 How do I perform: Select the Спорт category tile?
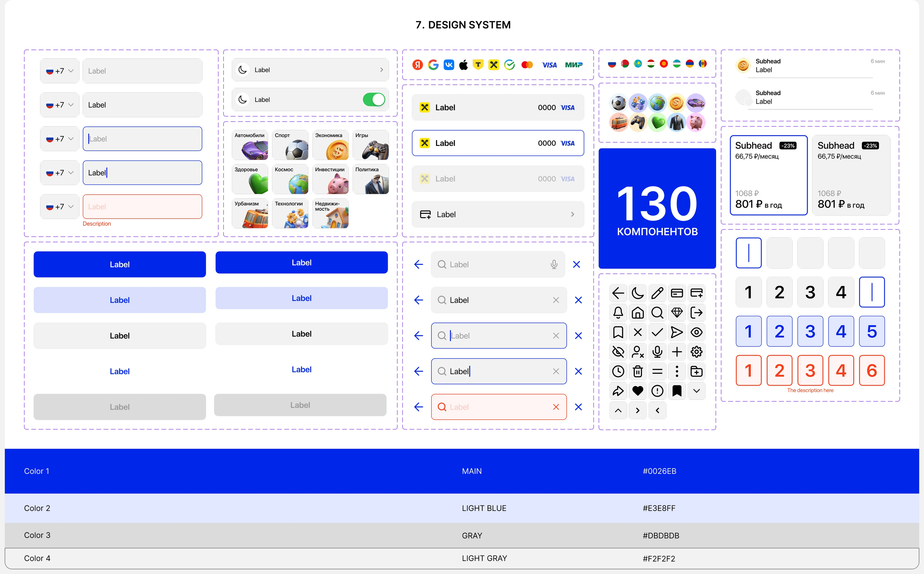(290, 145)
